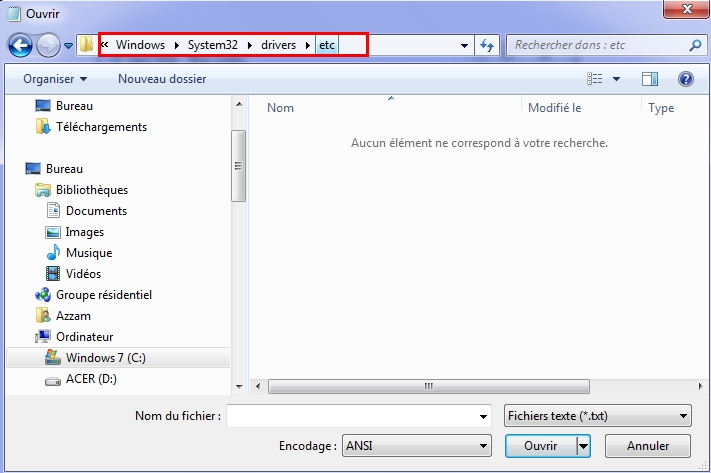Click the folder icon in address bar
Image resolution: width=711 pixels, height=473 pixels.
86,44
